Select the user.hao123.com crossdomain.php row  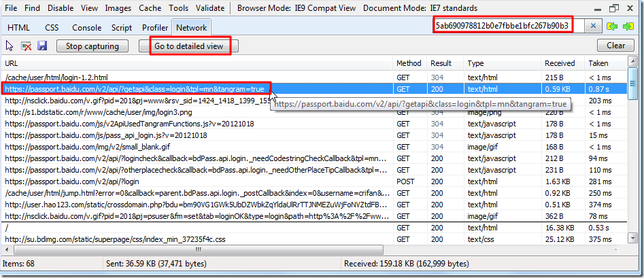pyautogui.click(x=314, y=204)
